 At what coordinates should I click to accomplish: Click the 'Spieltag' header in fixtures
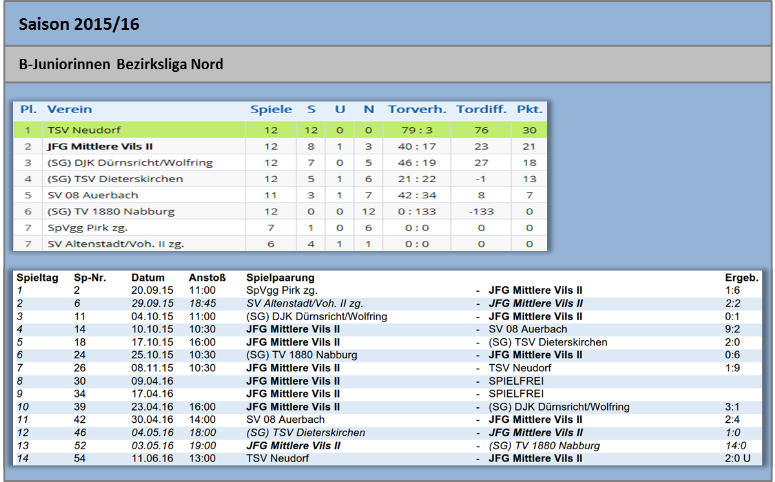tap(37, 278)
